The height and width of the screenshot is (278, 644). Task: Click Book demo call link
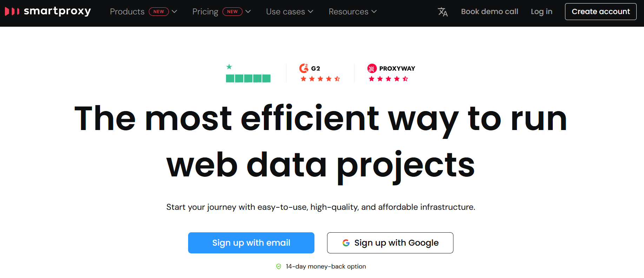(x=490, y=12)
